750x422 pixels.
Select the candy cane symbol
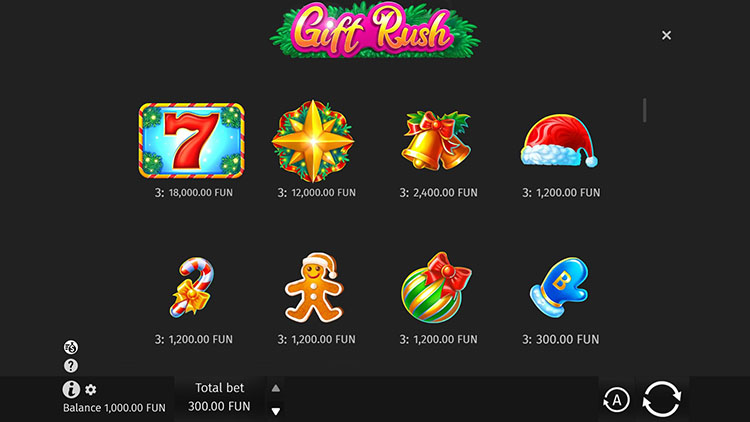pyautogui.click(x=192, y=287)
